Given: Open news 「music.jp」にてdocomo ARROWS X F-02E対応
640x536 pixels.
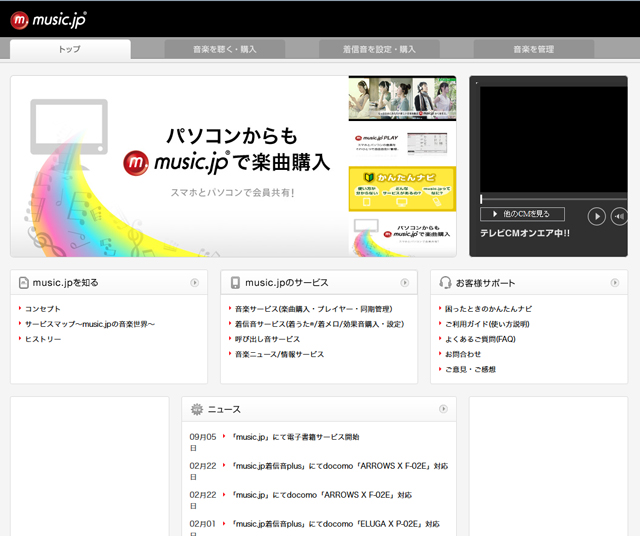Looking at the screenshot, I should tap(322, 495).
